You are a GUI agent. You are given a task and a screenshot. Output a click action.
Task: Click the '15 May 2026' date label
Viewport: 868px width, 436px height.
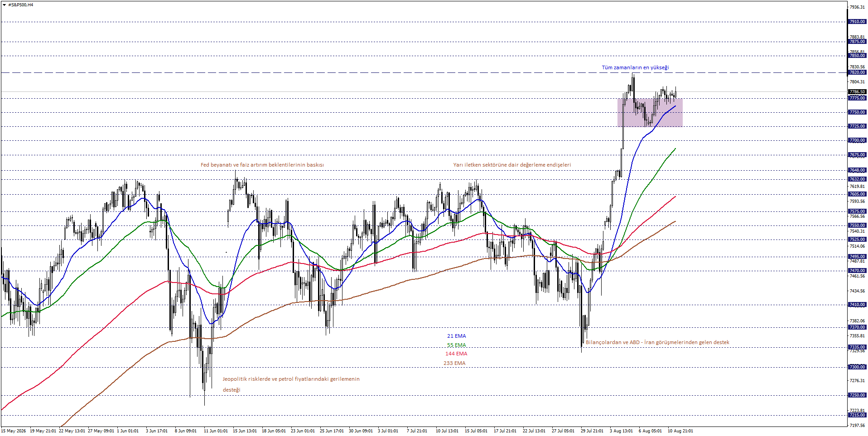14,431
